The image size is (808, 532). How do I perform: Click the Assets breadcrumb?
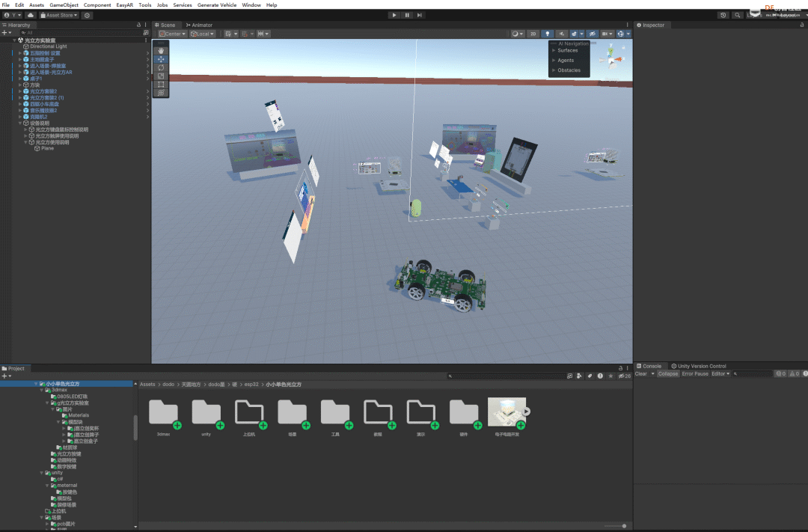(x=147, y=385)
